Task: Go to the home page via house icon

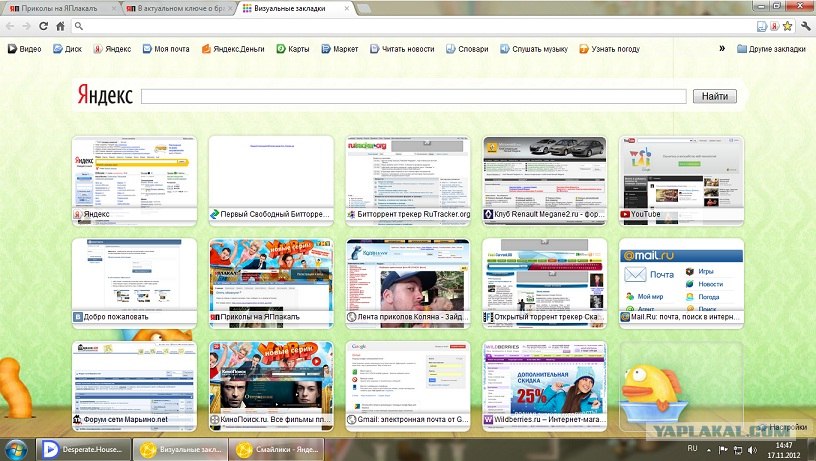Action: click(59, 26)
